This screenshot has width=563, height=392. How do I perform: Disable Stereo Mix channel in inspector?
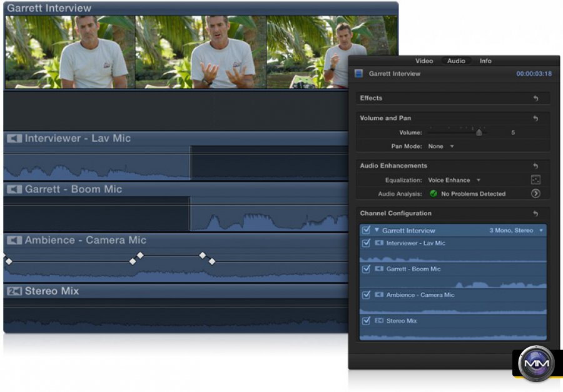[x=366, y=321]
